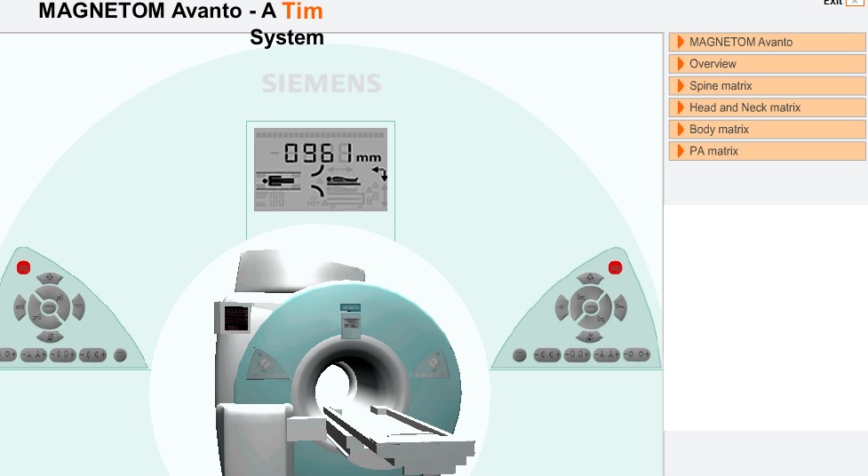Image resolution: width=868 pixels, height=476 pixels.
Task: Click speaker volume rocker on right panel
Action: coord(547,355)
